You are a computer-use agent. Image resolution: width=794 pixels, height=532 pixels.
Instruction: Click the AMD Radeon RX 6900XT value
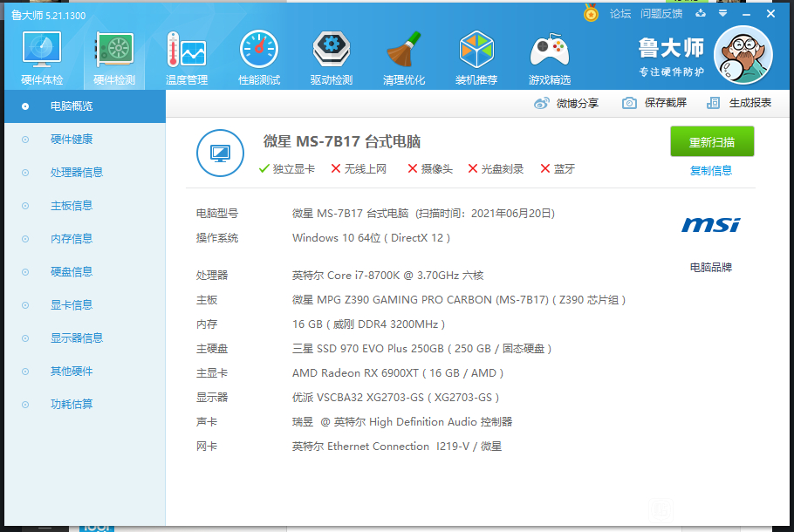pyautogui.click(x=398, y=373)
